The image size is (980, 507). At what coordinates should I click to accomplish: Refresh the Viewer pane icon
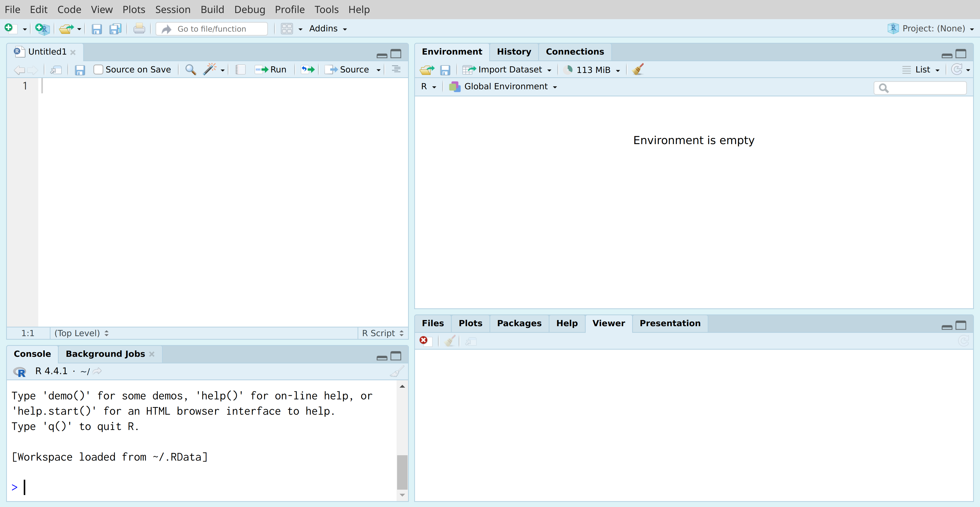(x=964, y=341)
